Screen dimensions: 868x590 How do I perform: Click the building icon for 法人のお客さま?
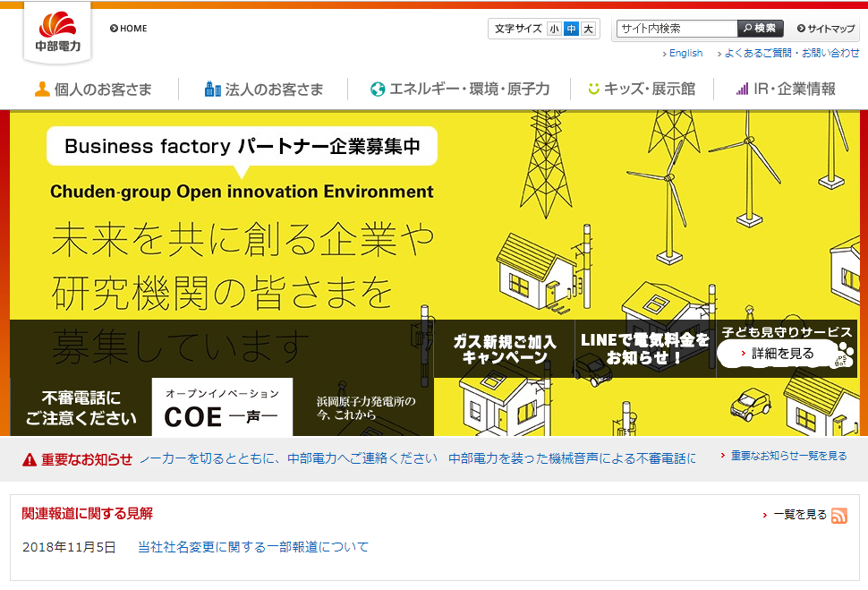coord(213,89)
